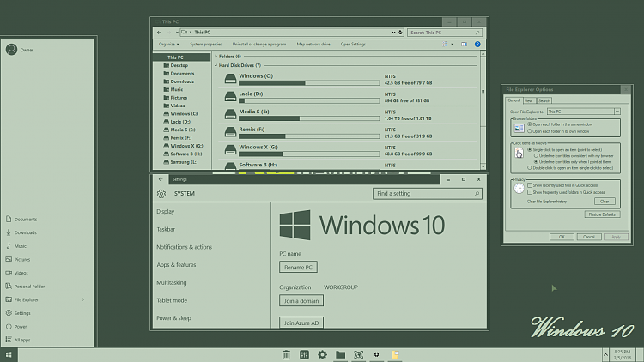Open recent locations dropdown in This PC
This screenshot has height=362, width=644.
point(177,33)
